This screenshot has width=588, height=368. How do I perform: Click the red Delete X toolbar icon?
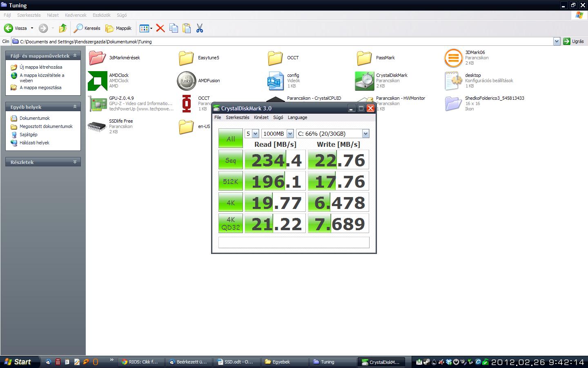[x=160, y=28]
